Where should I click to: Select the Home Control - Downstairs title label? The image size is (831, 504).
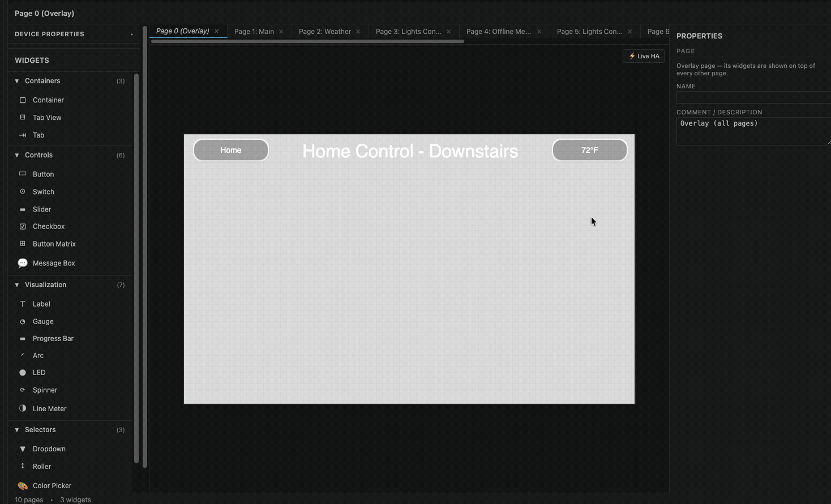point(410,151)
